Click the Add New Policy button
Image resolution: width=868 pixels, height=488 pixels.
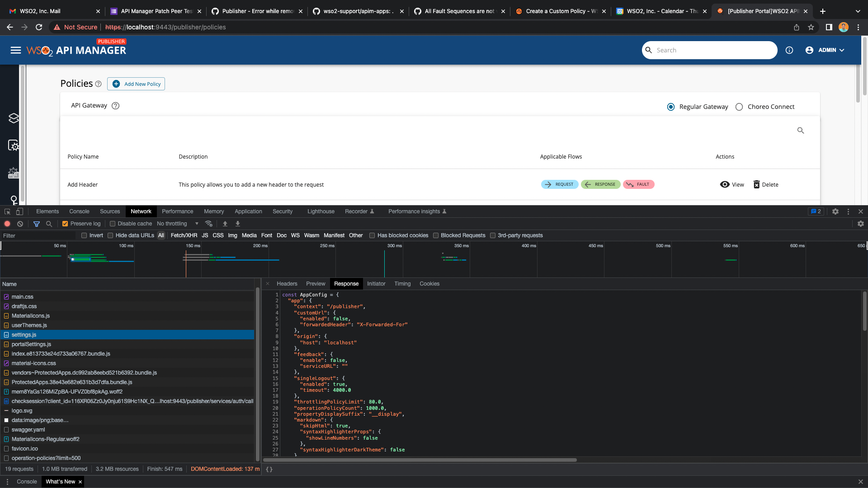click(x=136, y=84)
